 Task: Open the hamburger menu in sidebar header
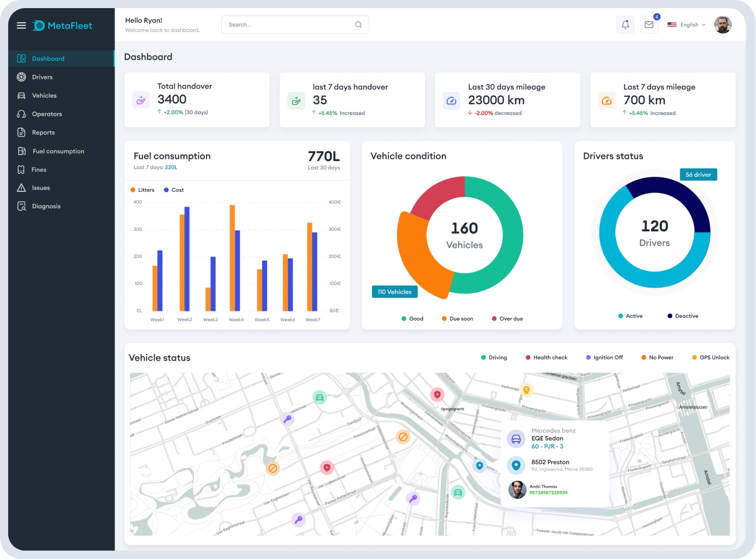pos(21,25)
